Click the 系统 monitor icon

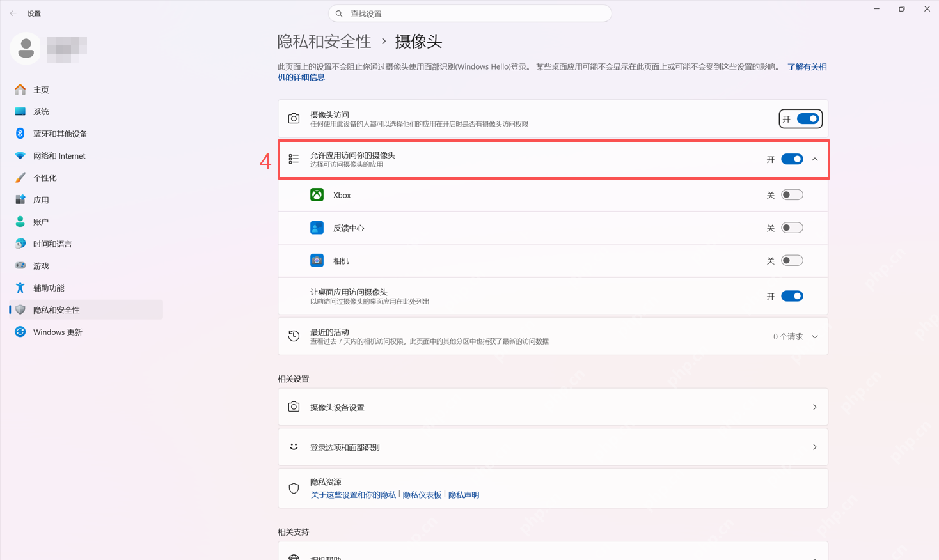point(20,111)
